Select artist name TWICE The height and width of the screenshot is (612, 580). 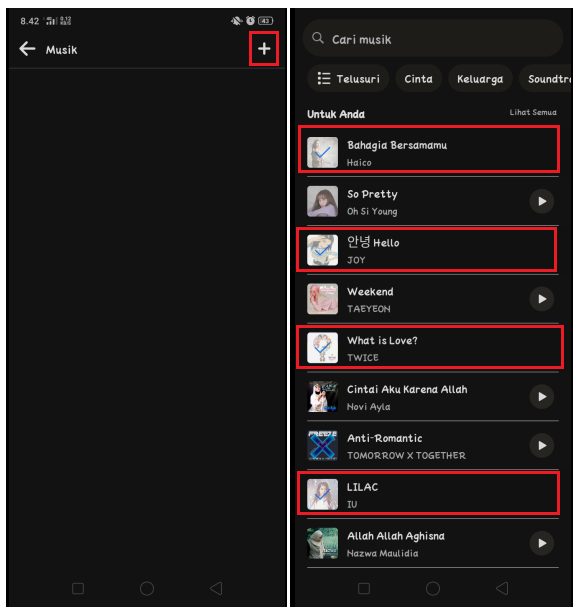pyautogui.click(x=363, y=358)
